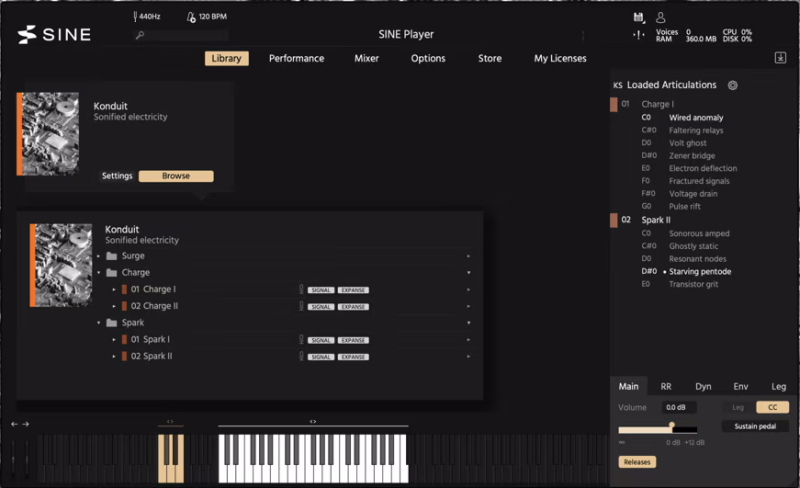Select the Leg mode toggle
Screen dimensions: 800x488
738,407
